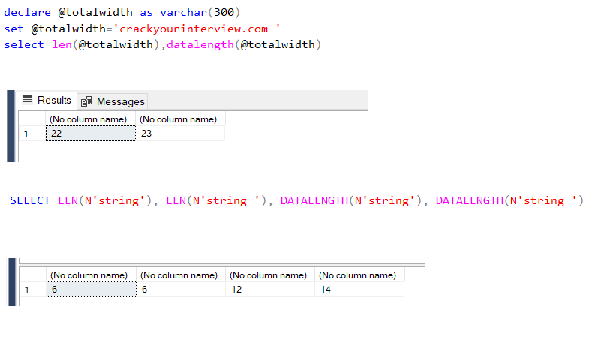Click the grid icon on Results tab
595x364 pixels.
click(x=28, y=101)
